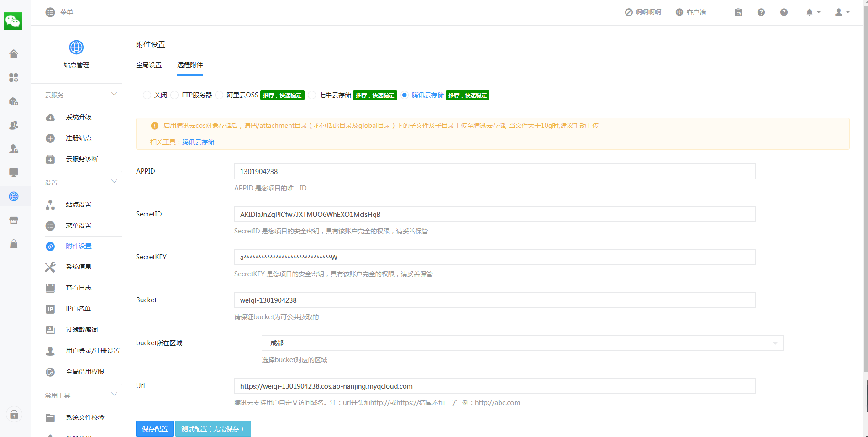Click the 附件设置 paperclip icon
This screenshot has height=437, width=868.
pyautogui.click(x=50, y=247)
